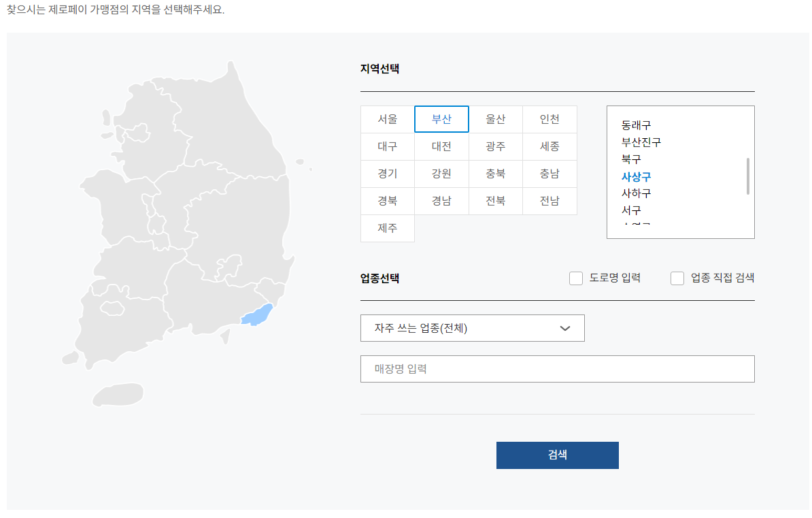Choose the 경기 region
812x518 pixels.
[x=388, y=174]
